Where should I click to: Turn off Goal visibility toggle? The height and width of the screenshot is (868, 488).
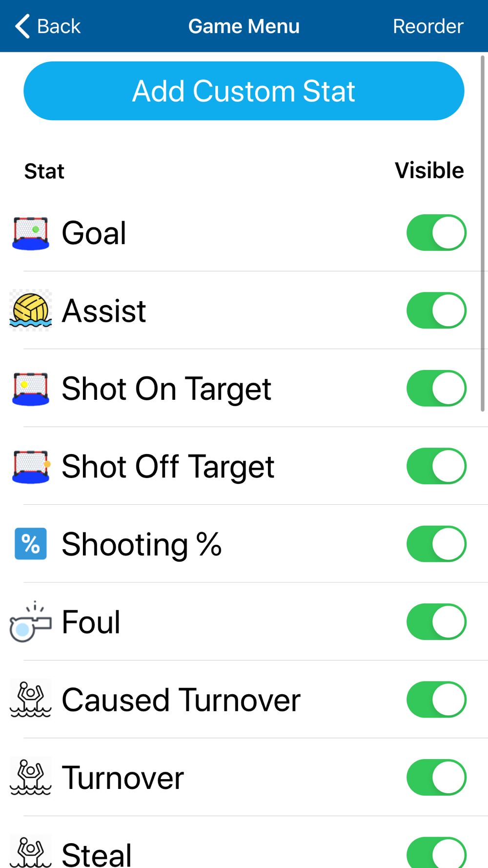click(x=436, y=233)
